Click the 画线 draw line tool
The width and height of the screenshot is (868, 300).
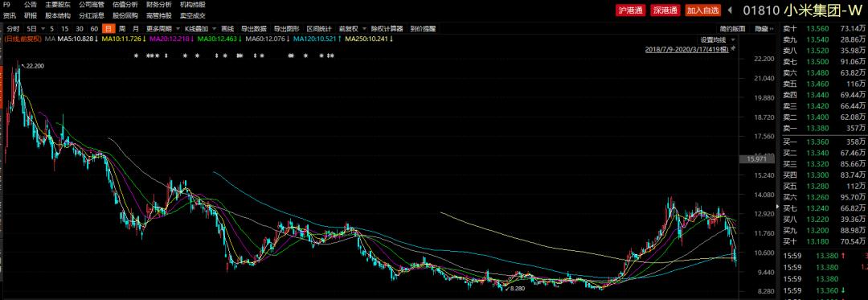[227, 29]
